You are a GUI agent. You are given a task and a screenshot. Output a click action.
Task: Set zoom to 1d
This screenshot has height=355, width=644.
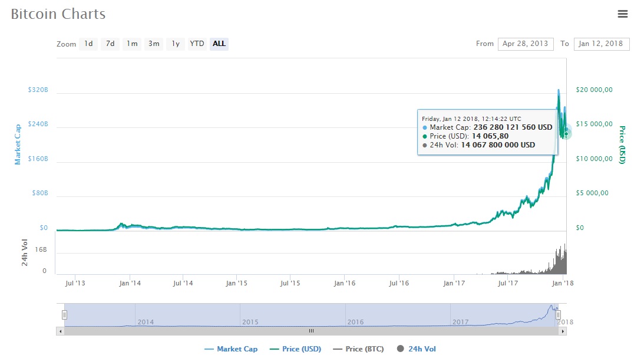coord(89,44)
